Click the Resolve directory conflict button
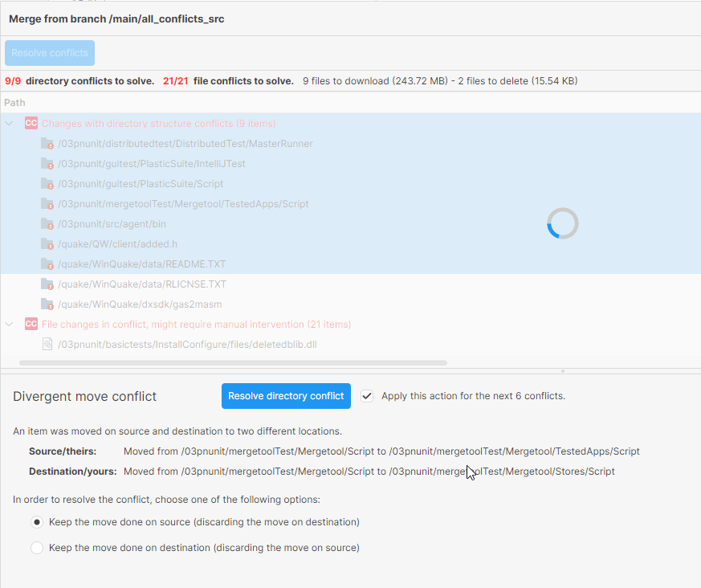701x588 pixels. [286, 395]
